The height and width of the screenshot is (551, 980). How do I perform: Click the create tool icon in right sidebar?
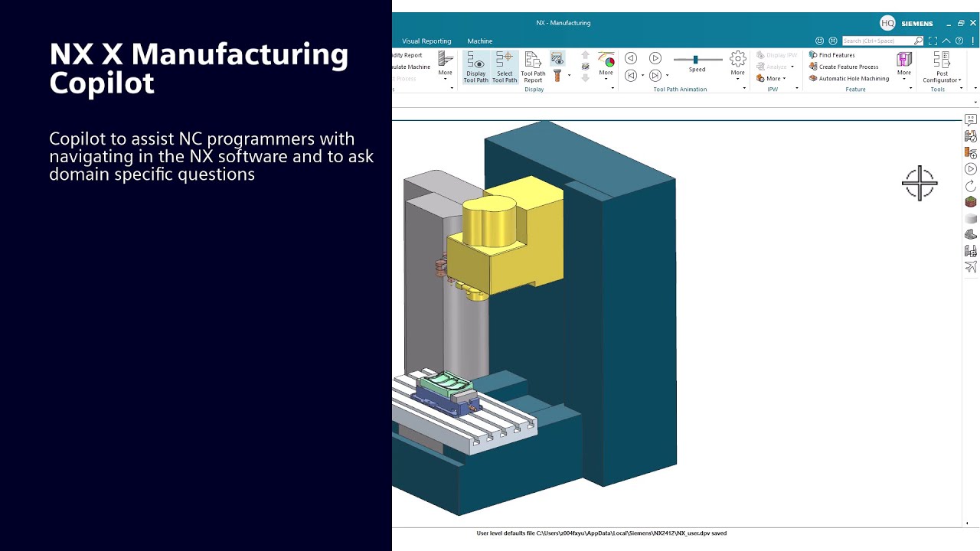(x=971, y=153)
